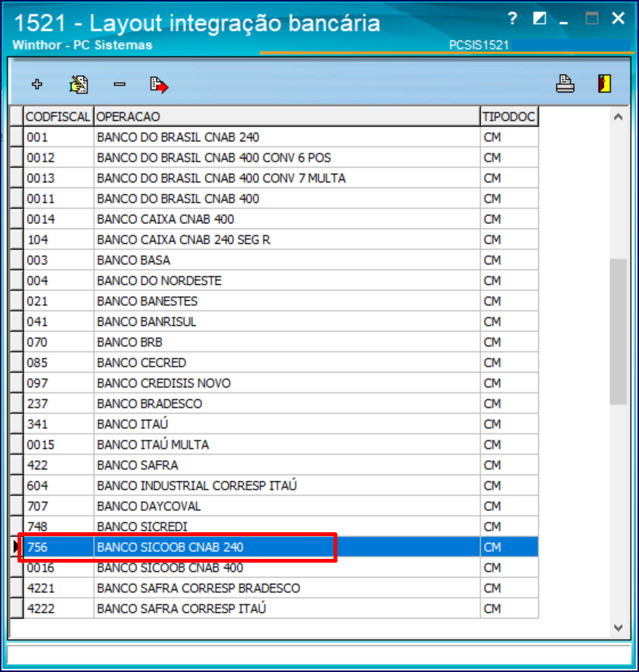This screenshot has height=672, width=639.
Task: Click code 4221 cell
Action: (59, 588)
